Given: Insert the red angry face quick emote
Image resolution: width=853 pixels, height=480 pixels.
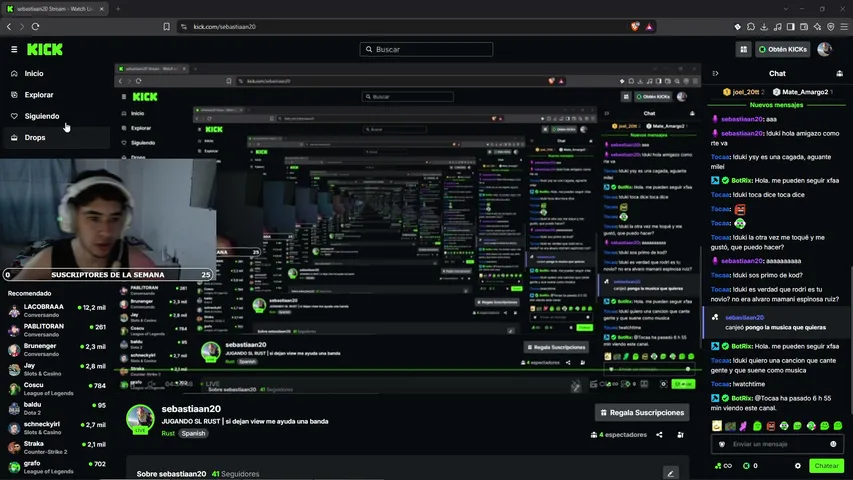Looking at the screenshot, I should (770, 426).
